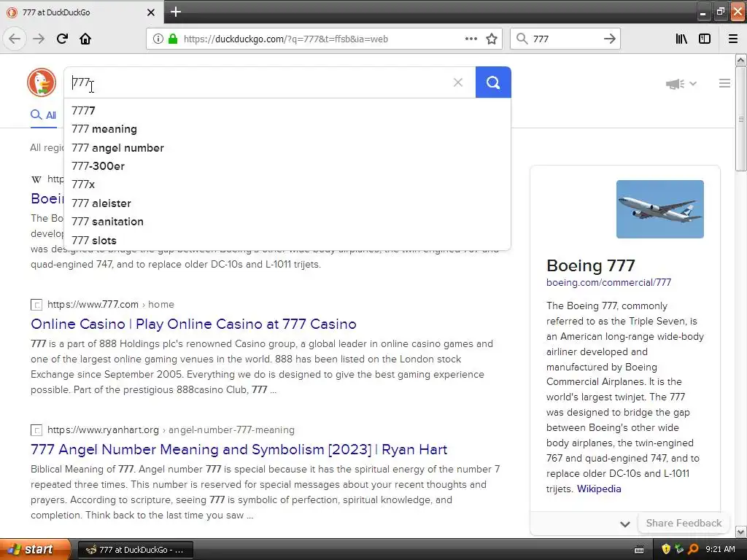
Task: Click the tray security shield icon
Action: coord(666,549)
